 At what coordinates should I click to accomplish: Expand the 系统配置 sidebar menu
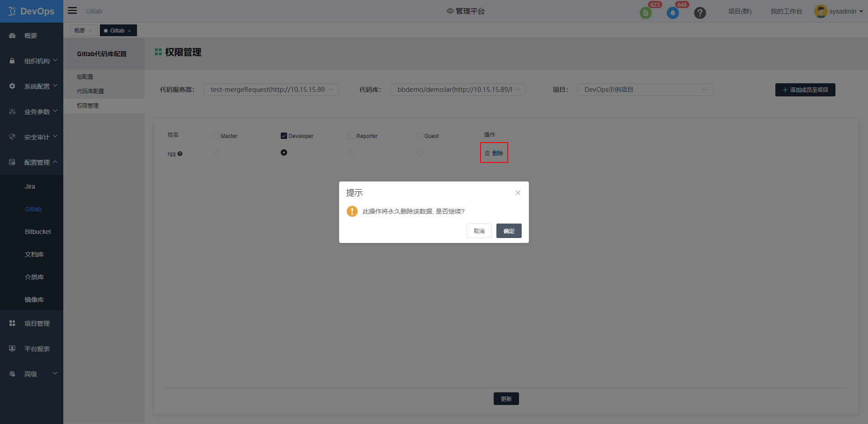coord(55,86)
